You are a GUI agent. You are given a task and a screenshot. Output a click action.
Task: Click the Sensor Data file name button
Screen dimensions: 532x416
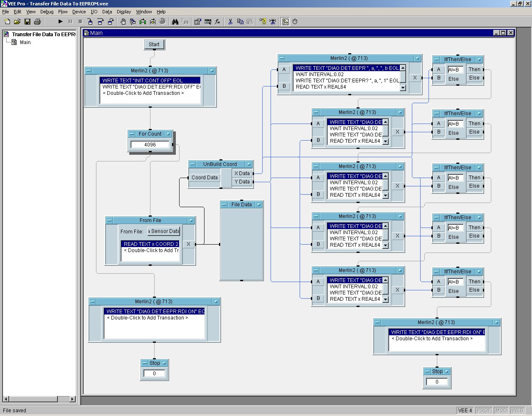(x=164, y=231)
